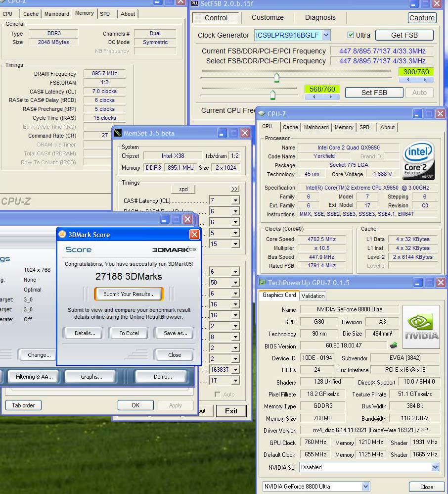Minimize the GPU-Z window
The height and width of the screenshot is (494, 448).
tap(417, 282)
